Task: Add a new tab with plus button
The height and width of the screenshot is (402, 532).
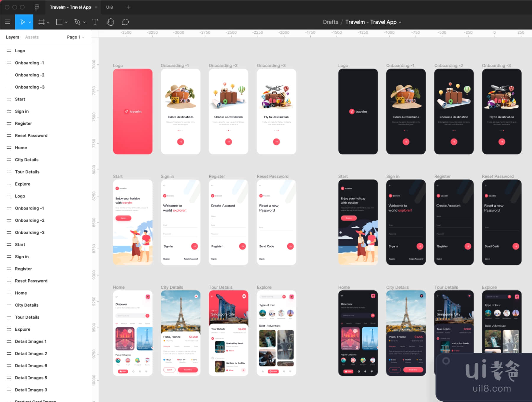Action: 128,7
